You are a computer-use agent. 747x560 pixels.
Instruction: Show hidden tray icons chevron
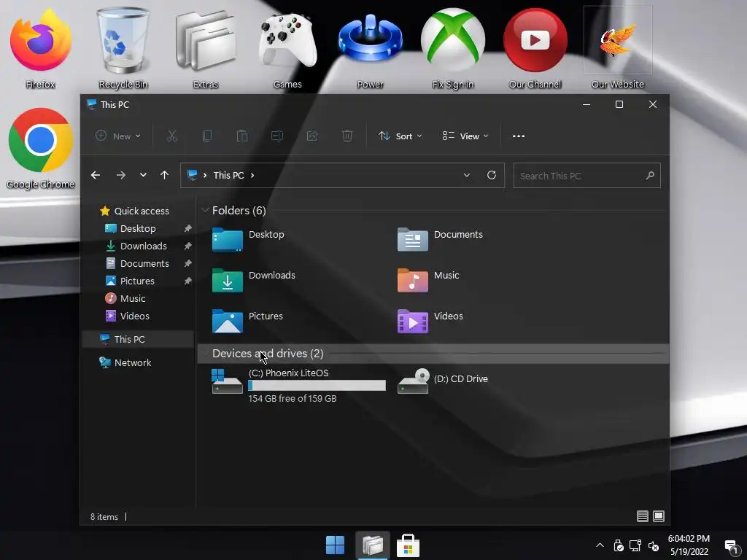pyautogui.click(x=600, y=545)
